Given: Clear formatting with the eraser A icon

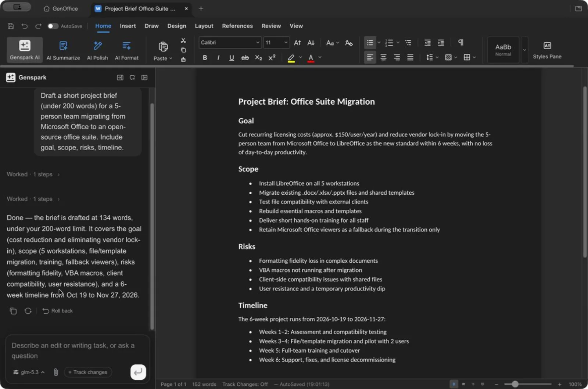Looking at the screenshot, I should point(349,43).
